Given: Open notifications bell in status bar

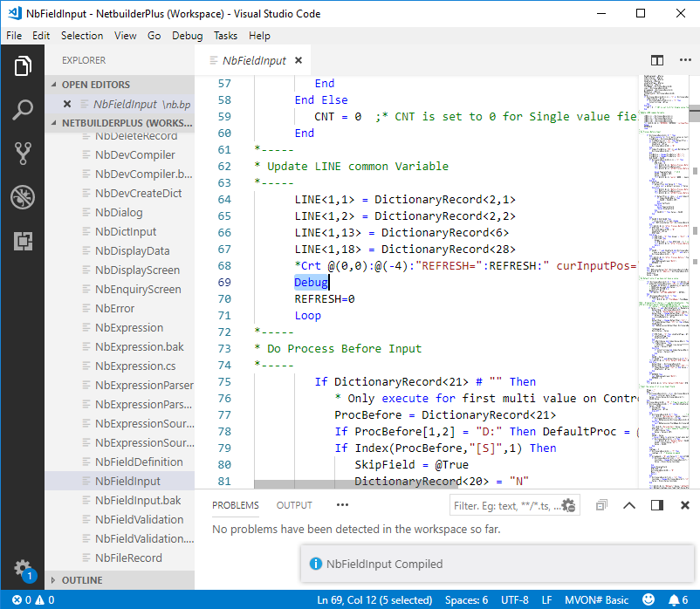Looking at the screenshot, I should tap(677, 600).
